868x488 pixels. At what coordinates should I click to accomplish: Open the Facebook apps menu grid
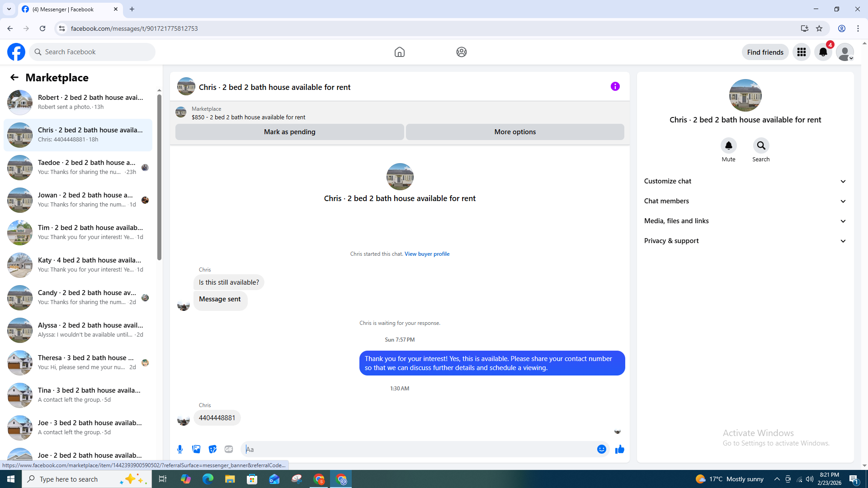click(x=801, y=52)
